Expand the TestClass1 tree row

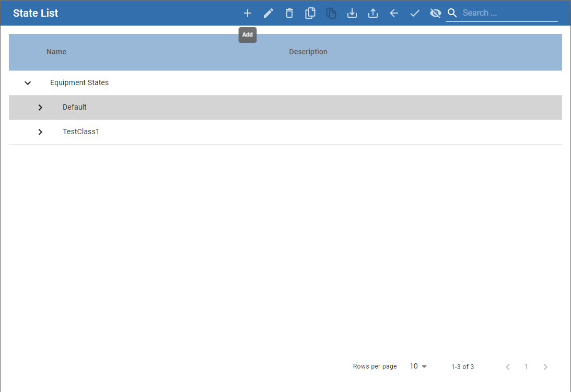point(40,132)
